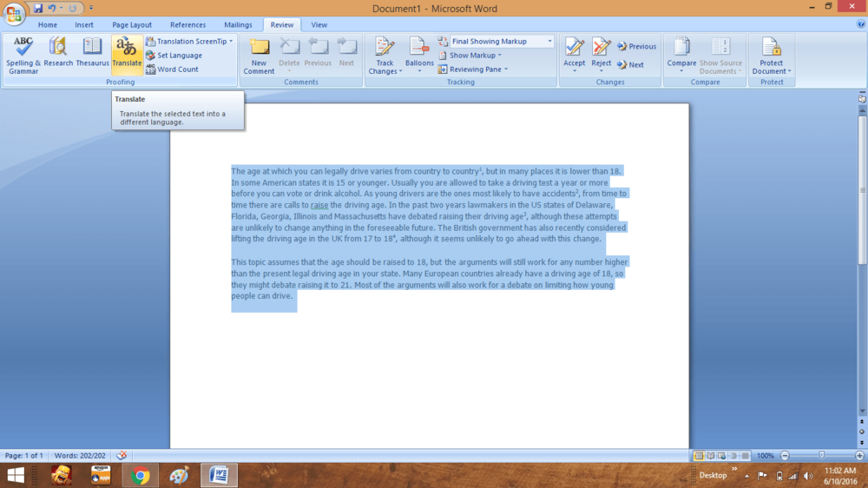Undo the last action in the quick access toolbar
The image size is (868, 488).
tap(51, 9)
